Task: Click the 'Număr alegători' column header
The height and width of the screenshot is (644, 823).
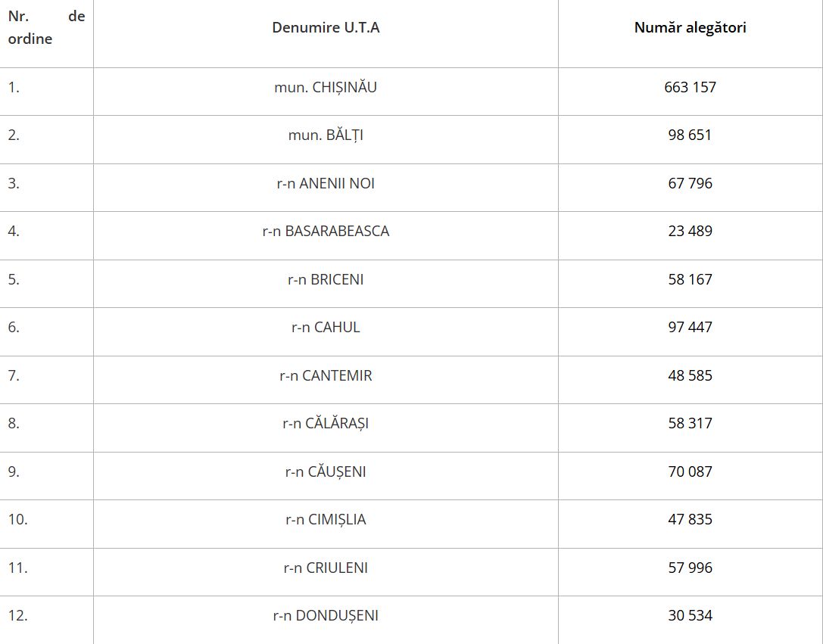Action: tap(691, 27)
